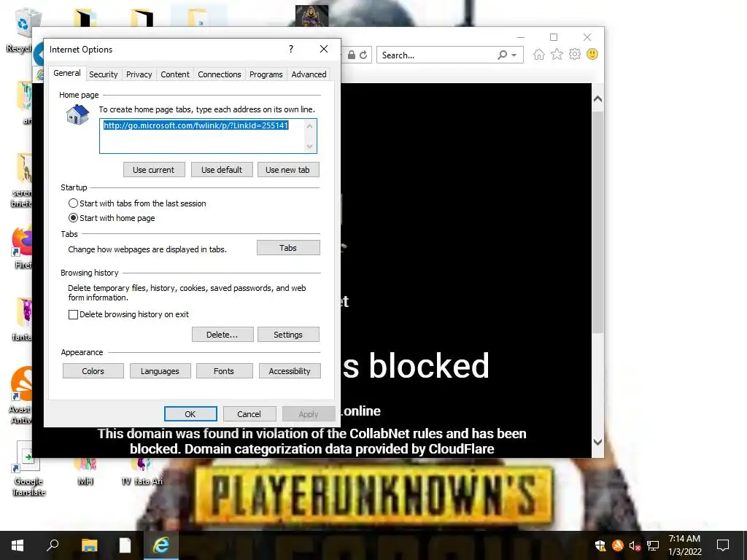
Task: Click the blank document taskbar icon
Action: 125,545
